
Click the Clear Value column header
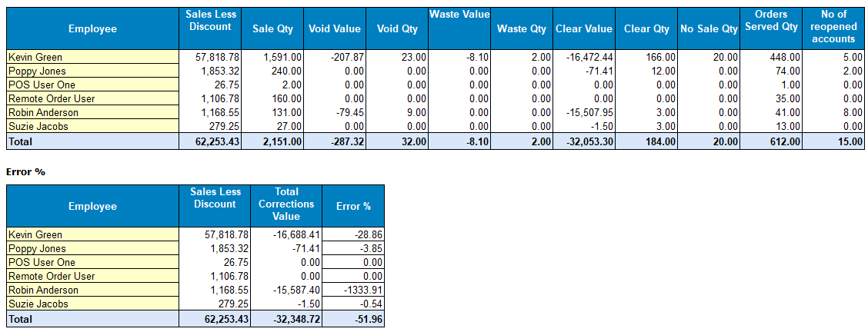(583, 29)
